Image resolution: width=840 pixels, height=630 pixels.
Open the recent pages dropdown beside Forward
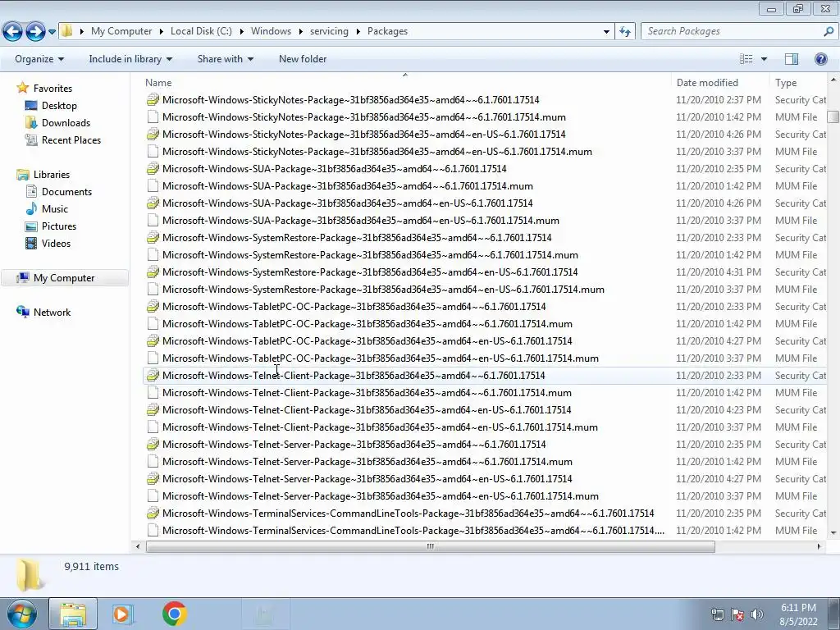pos(52,32)
